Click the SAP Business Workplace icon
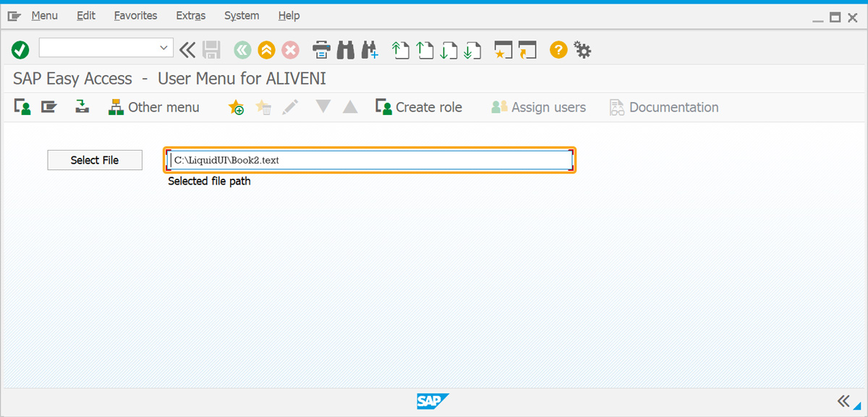This screenshot has width=868, height=417. [82, 107]
